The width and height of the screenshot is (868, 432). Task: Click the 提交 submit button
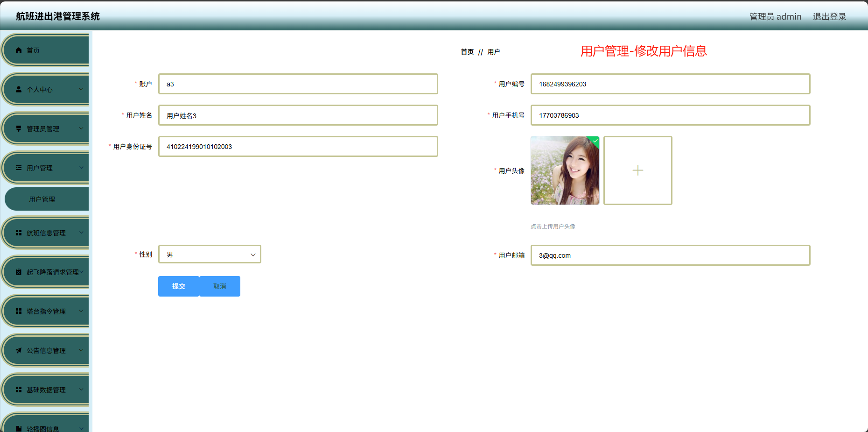click(178, 286)
